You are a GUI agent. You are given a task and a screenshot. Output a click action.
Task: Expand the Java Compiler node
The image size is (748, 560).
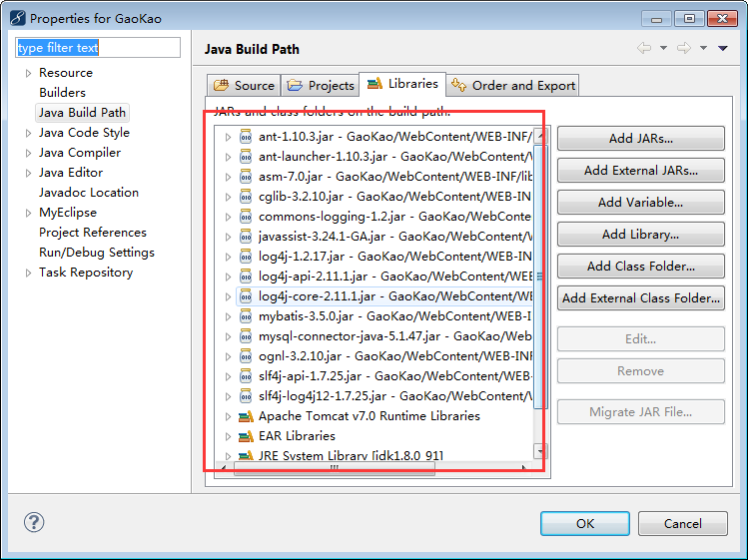point(28,153)
